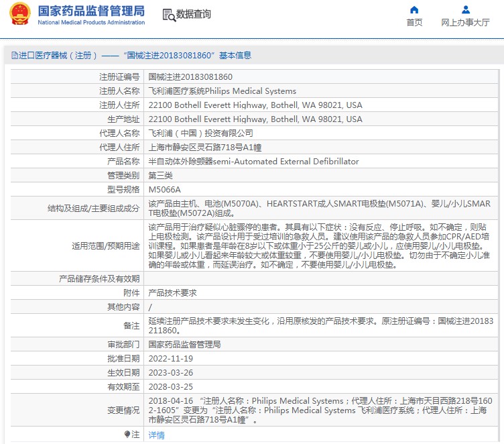504x444 pixels.
Task: Click the 产品技术要求 attachment entry
Action: [x=172, y=293]
